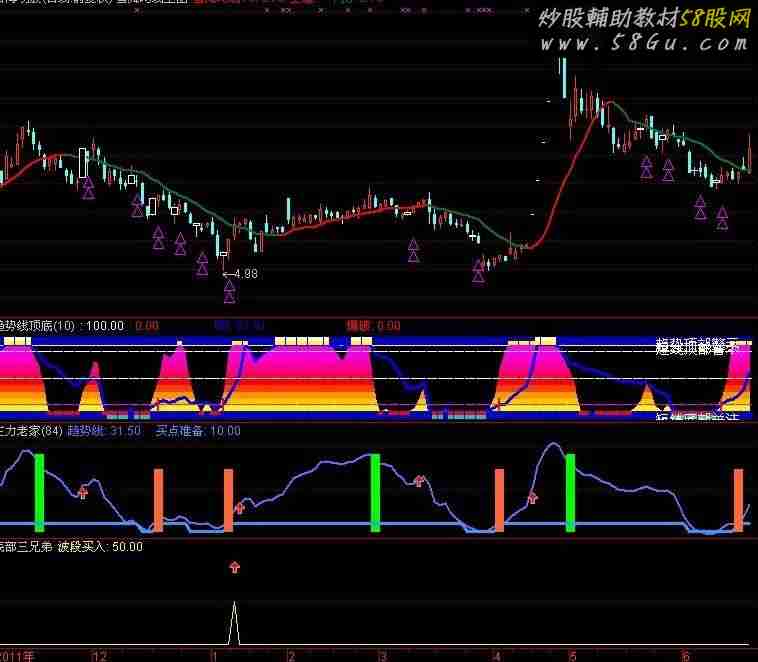The width and height of the screenshot is (758, 662).
Task: Click second green bar in 主力老家 panel
Action: tap(376, 492)
